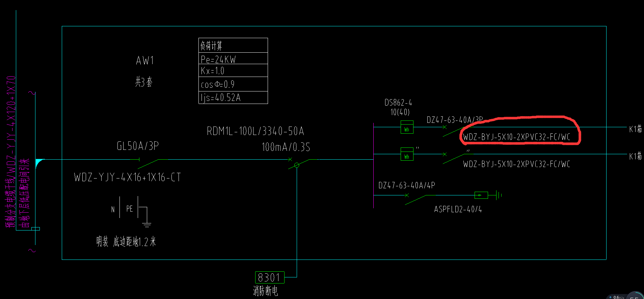Select the AW1 panel name text
Image resolution: width=644 pixels, height=299 pixels.
[x=145, y=60]
